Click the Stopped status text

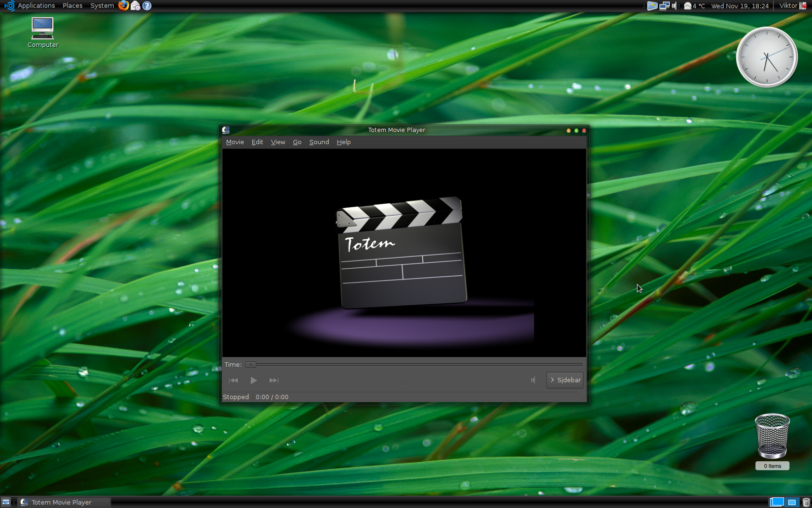coord(236,397)
